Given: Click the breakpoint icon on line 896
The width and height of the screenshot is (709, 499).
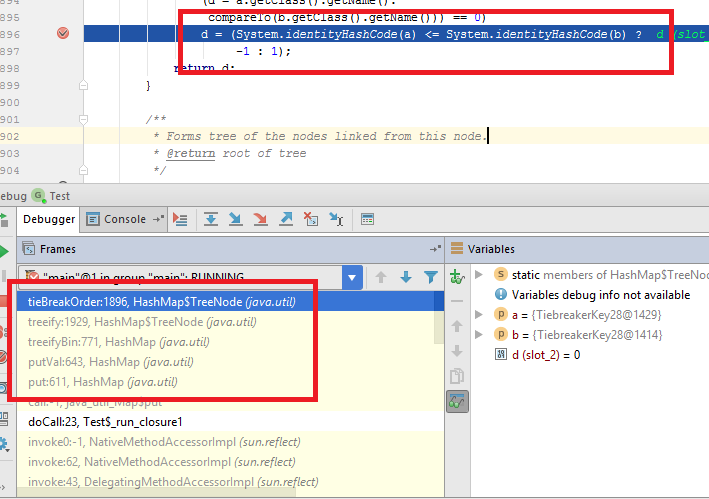Looking at the screenshot, I should [64, 33].
